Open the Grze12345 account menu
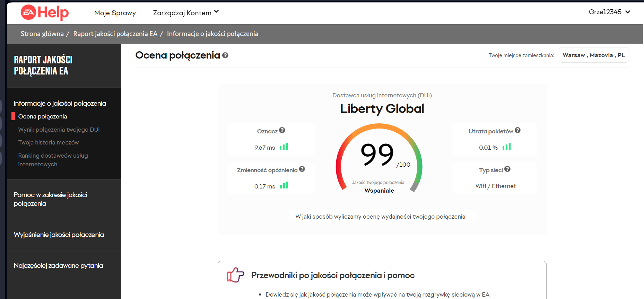The width and height of the screenshot is (644, 299). pos(609,12)
